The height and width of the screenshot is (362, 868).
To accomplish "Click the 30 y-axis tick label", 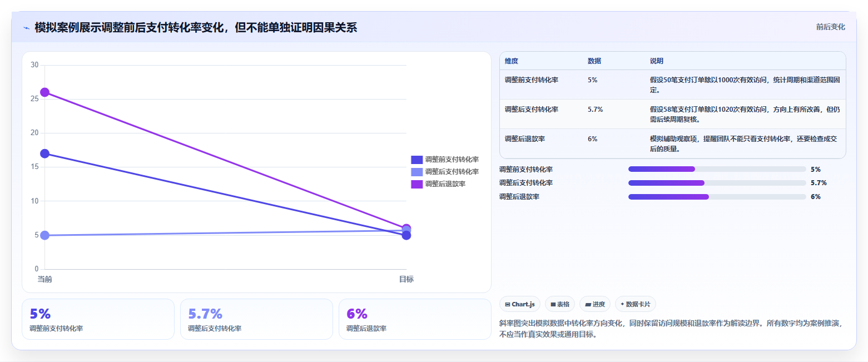I will [34, 65].
